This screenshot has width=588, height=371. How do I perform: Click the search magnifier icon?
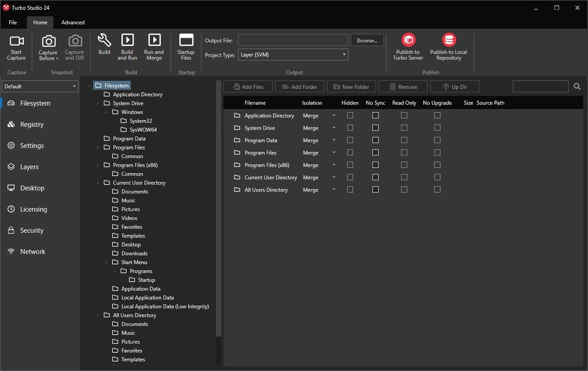coord(577,87)
